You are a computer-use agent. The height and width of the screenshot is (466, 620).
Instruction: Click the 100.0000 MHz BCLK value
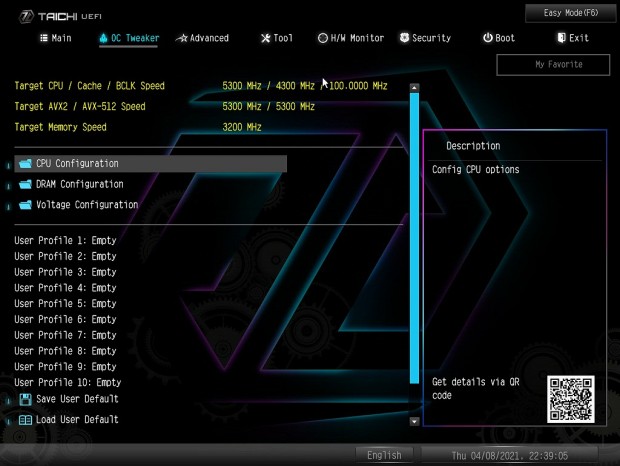358,86
